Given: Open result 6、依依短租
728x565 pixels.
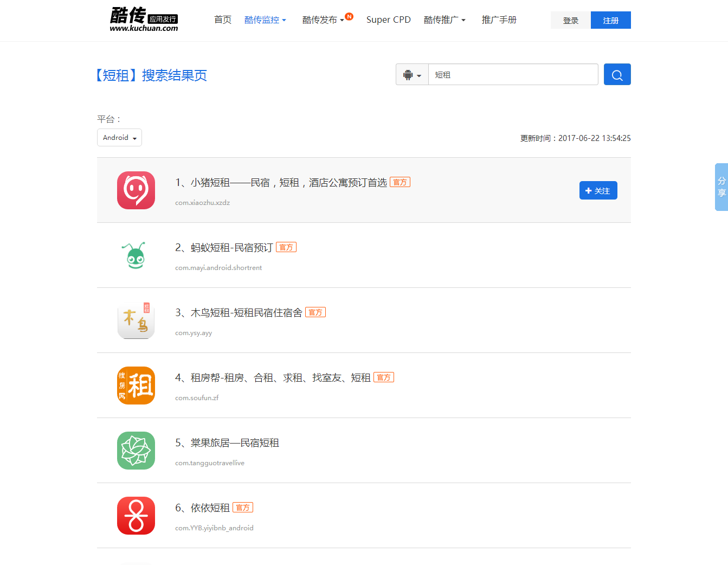Looking at the screenshot, I should click(x=202, y=508).
